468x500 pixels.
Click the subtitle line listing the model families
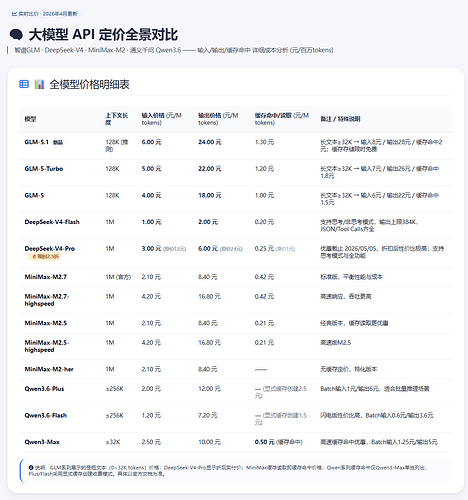pyautogui.click(x=174, y=50)
